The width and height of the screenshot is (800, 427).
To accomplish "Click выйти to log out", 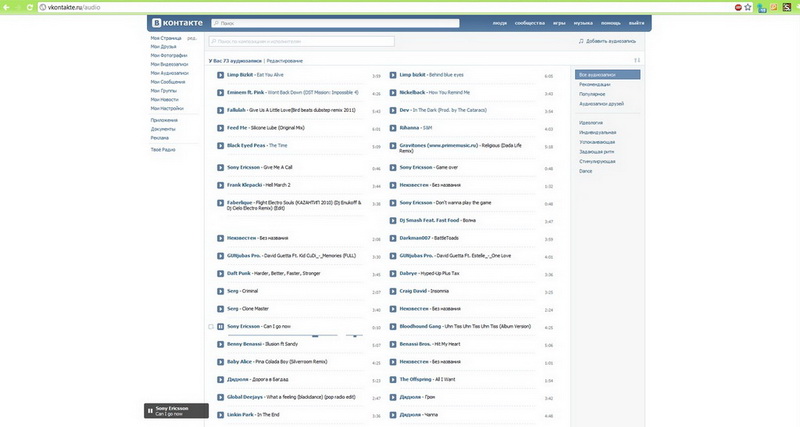I will [636, 23].
